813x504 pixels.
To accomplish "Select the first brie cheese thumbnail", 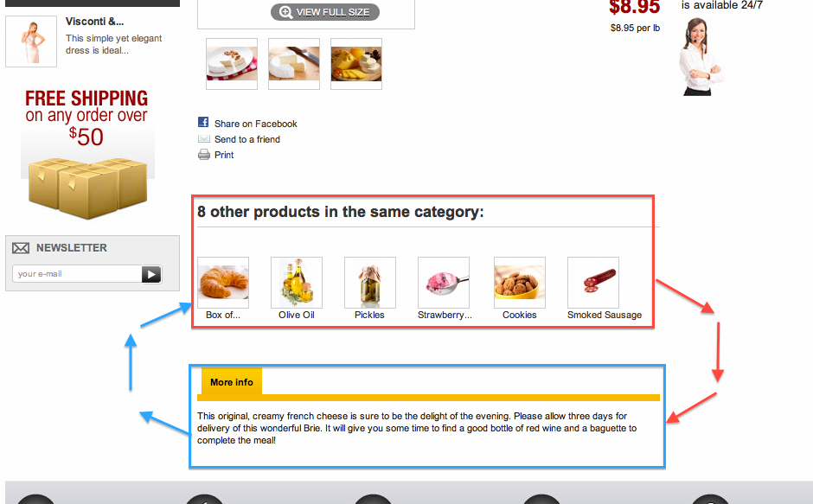I will [232, 64].
